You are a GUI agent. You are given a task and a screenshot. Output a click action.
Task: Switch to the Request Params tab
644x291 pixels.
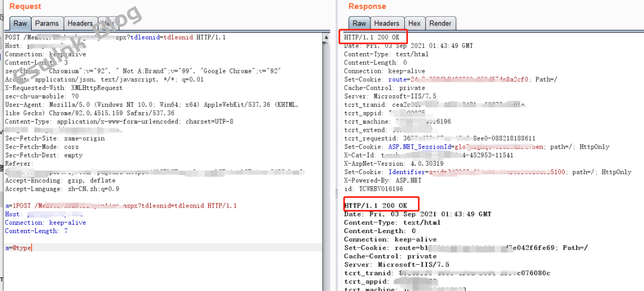(47, 23)
